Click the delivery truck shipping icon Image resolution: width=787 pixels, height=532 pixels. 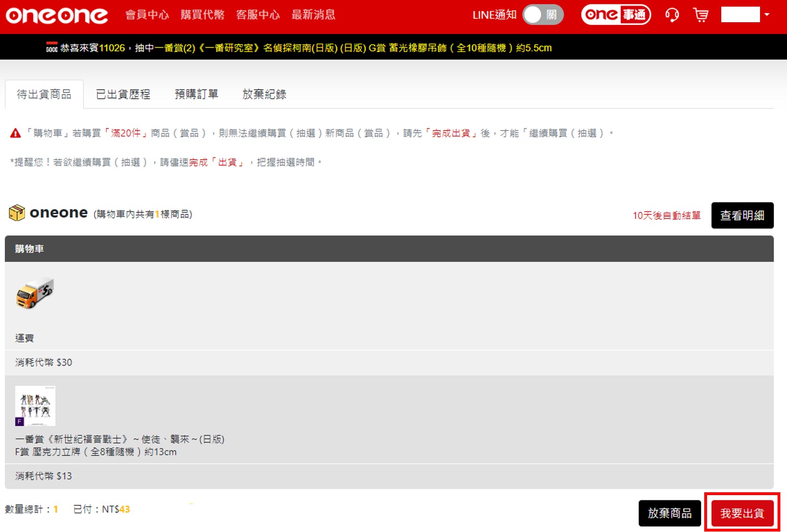[x=35, y=293]
